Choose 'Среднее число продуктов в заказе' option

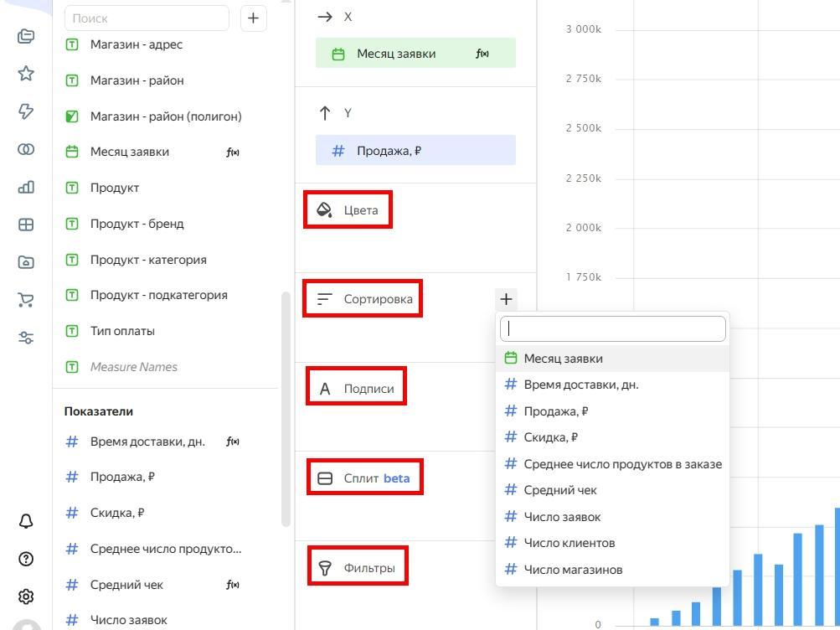[613, 464]
